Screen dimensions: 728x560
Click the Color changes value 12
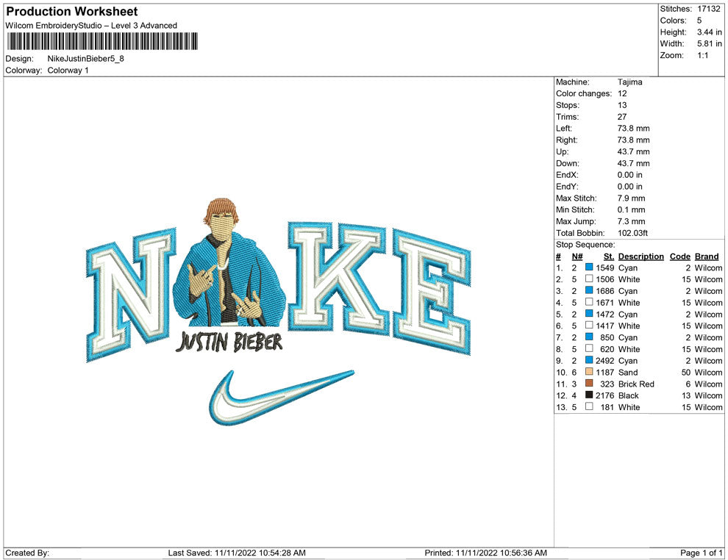coord(621,93)
